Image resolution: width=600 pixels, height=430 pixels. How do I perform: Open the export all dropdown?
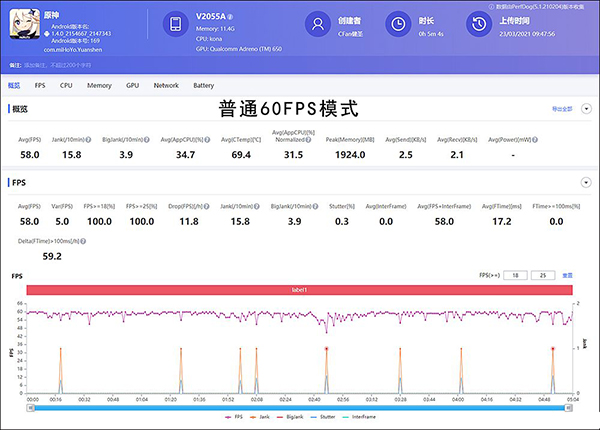pos(562,108)
